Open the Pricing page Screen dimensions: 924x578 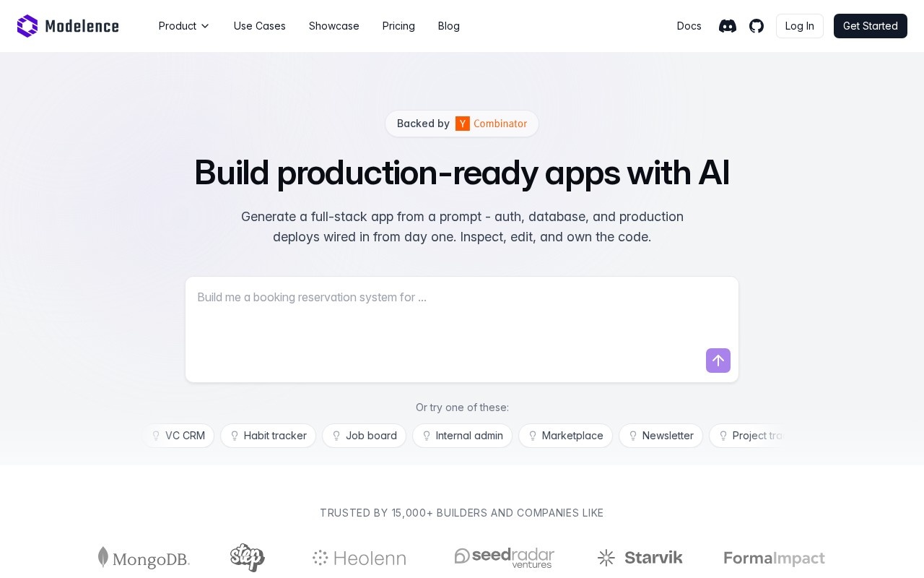pos(398,26)
